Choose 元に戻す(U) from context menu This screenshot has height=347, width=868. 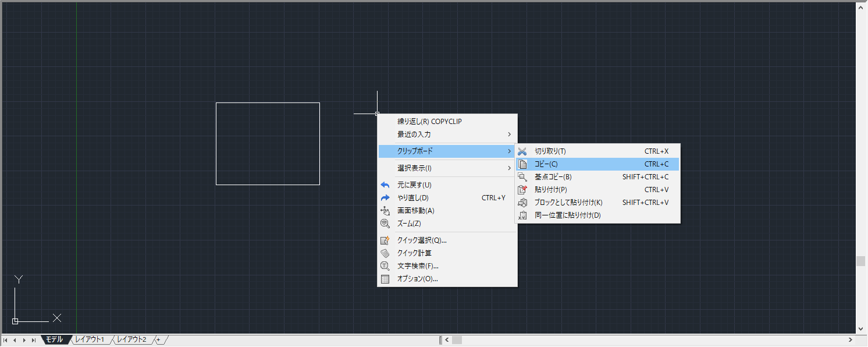[447, 185]
